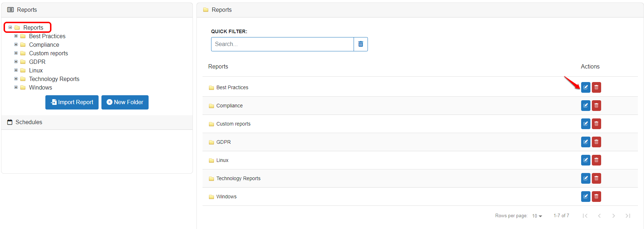644x229 pixels.
Task: Delete the Best Practices folder
Action: pos(596,87)
